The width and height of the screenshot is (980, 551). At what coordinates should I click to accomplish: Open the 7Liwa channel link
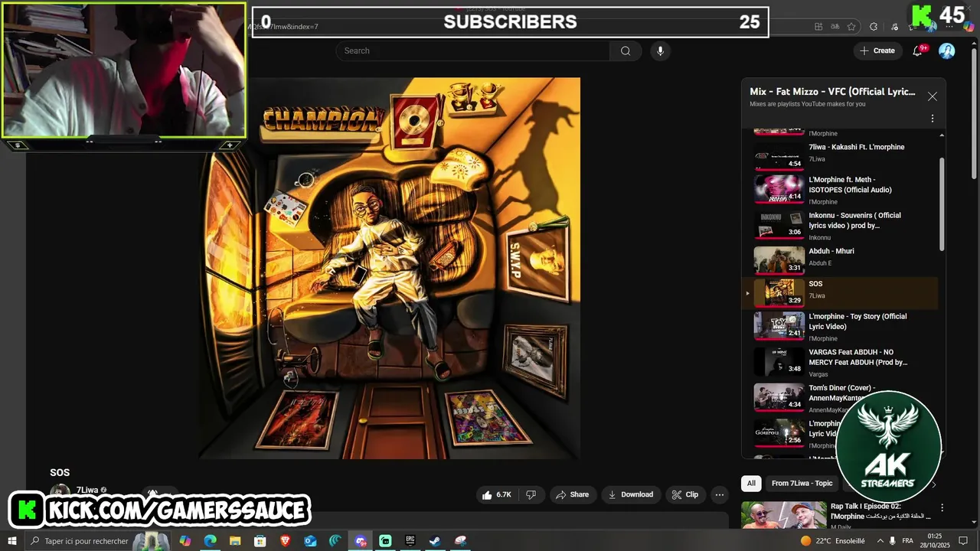coord(87,490)
